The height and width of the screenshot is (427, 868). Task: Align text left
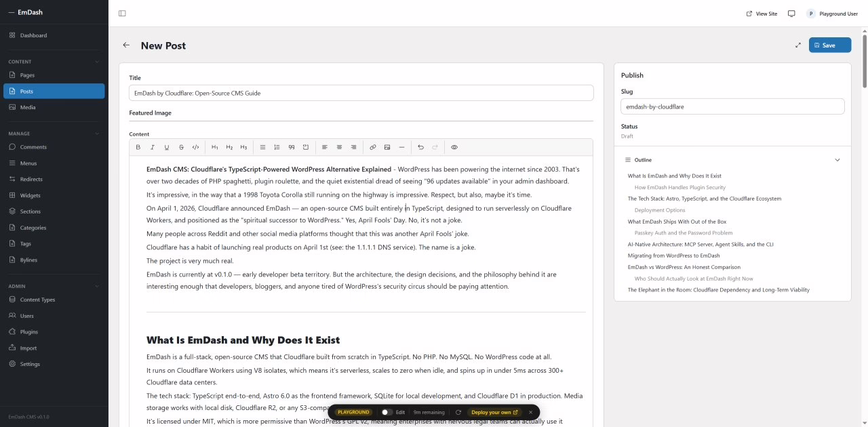pos(325,147)
